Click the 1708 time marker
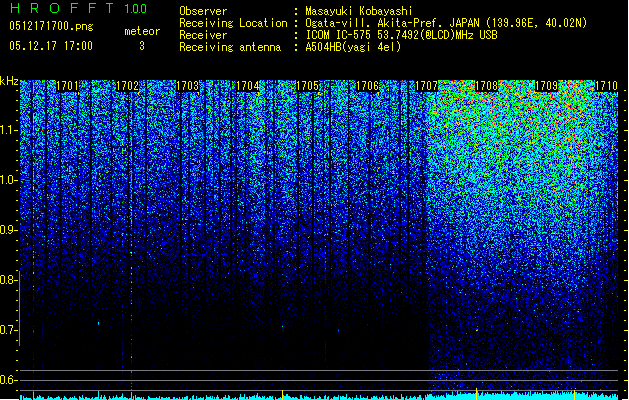The height and width of the screenshot is (400, 629). point(487,86)
